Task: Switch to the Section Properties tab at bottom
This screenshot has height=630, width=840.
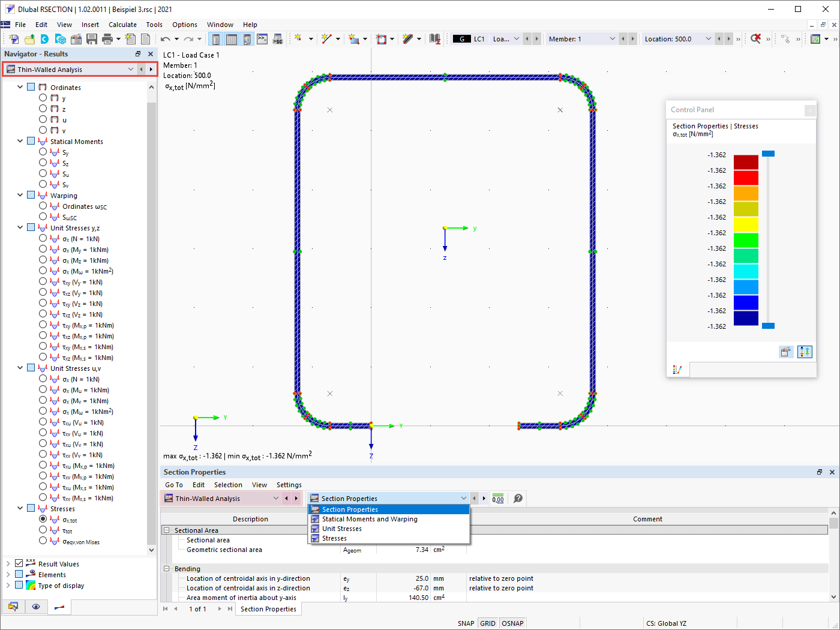Action: (268, 608)
